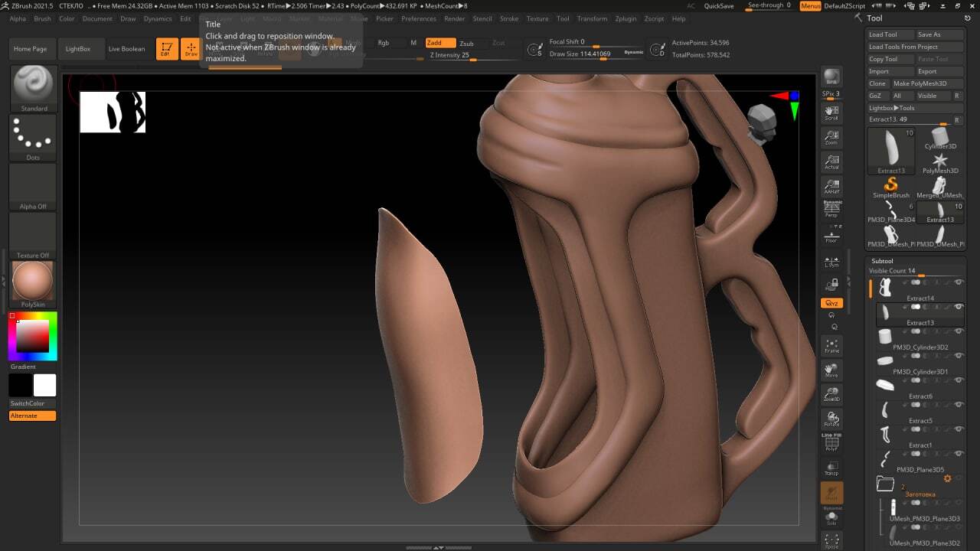Open the Stroke menu
The width and height of the screenshot is (980, 551).
(x=509, y=18)
